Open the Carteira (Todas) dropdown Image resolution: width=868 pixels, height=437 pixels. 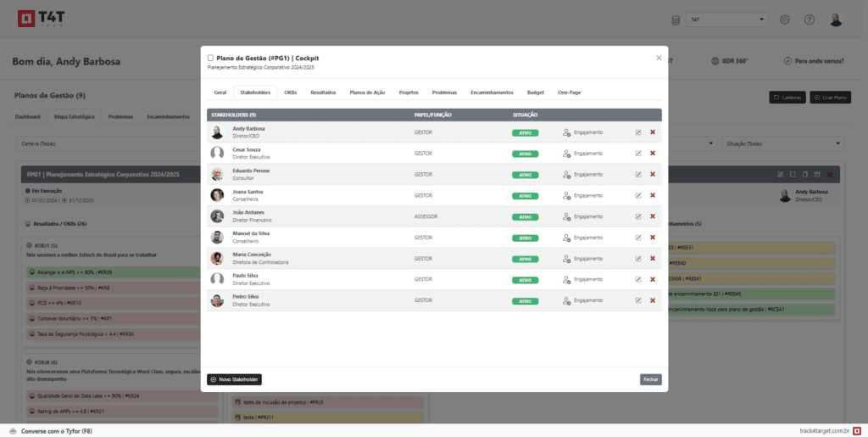110,143
